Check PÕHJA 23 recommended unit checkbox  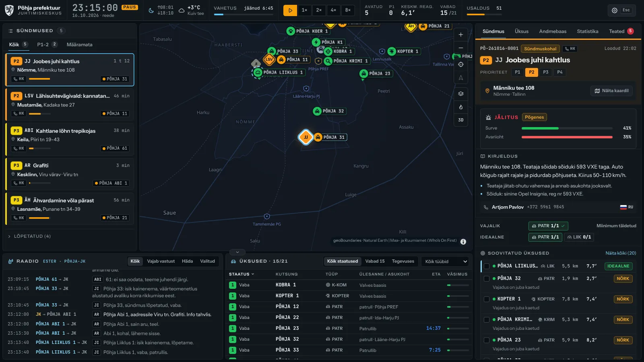(x=486, y=340)
